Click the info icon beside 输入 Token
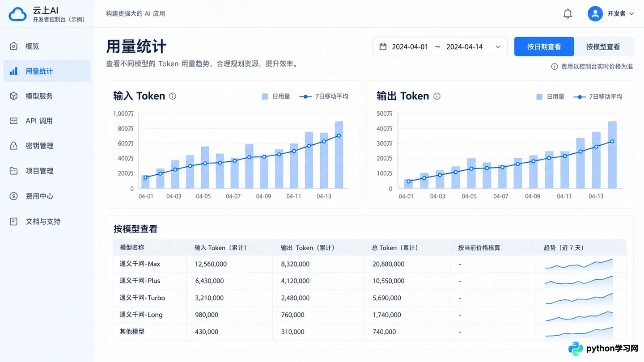 tap(173, 96)
